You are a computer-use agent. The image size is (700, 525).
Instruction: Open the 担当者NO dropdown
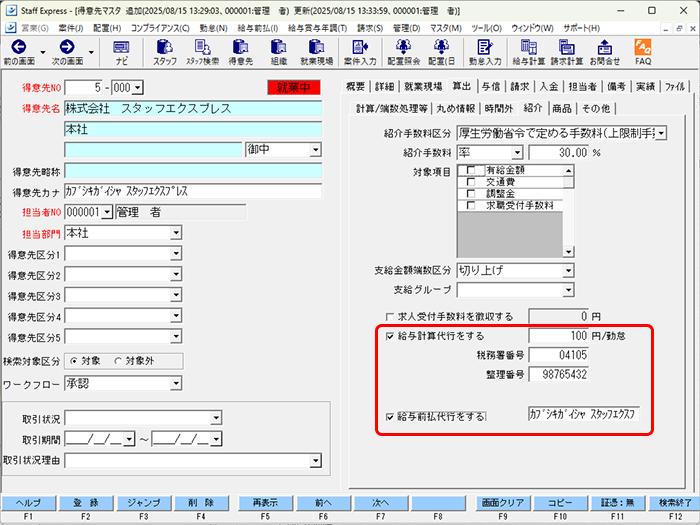click(x=107, y=212)
